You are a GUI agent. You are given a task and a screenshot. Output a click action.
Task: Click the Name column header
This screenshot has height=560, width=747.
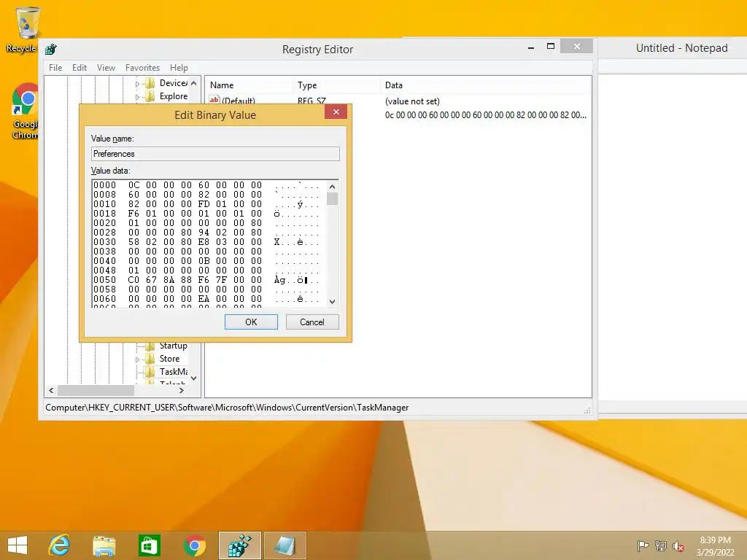[249, 85]
